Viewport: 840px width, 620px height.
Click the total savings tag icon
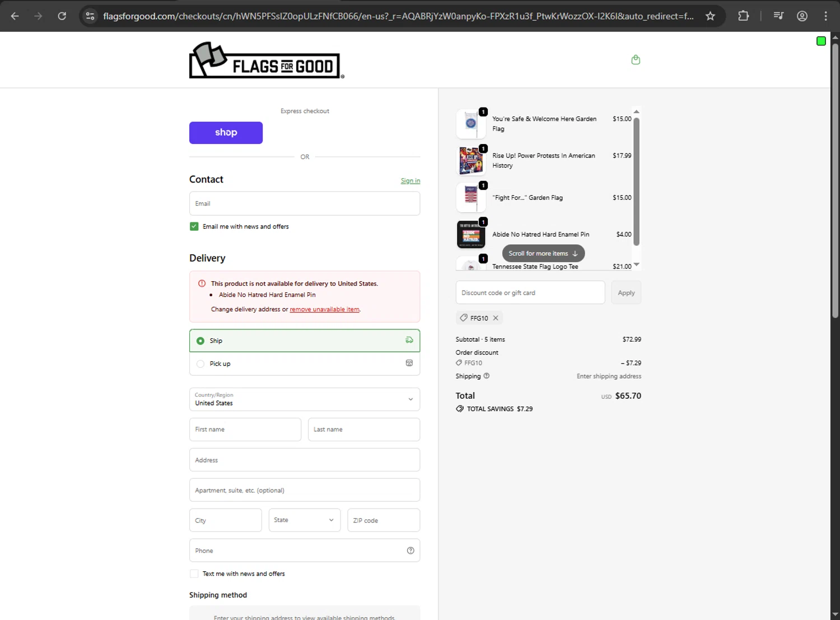pyautogui.click(x=460, y=409)
